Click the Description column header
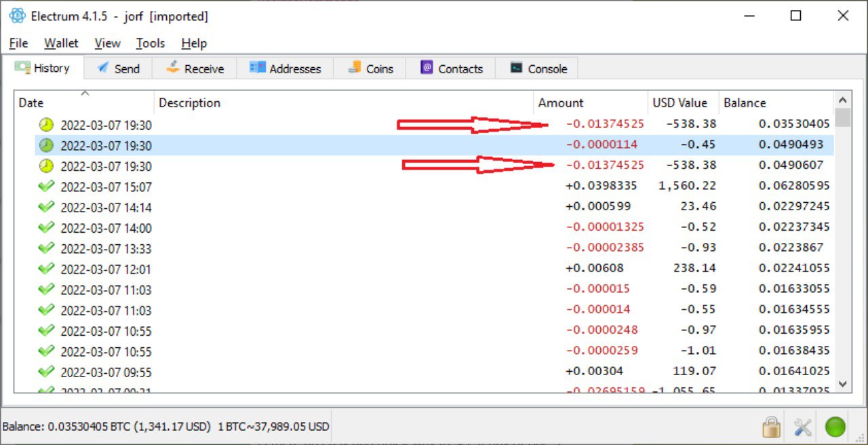 tap(344, 102)
